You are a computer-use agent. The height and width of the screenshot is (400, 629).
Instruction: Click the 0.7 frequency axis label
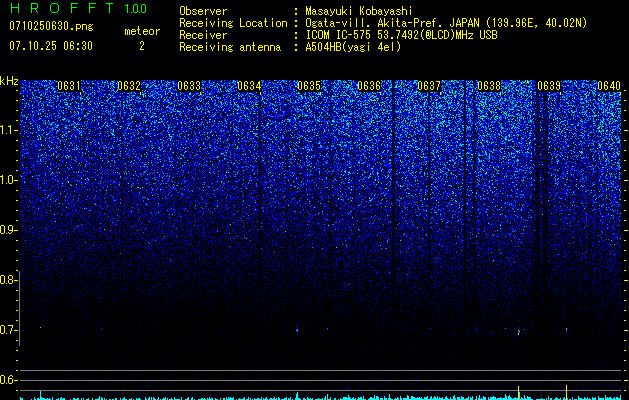8,330
